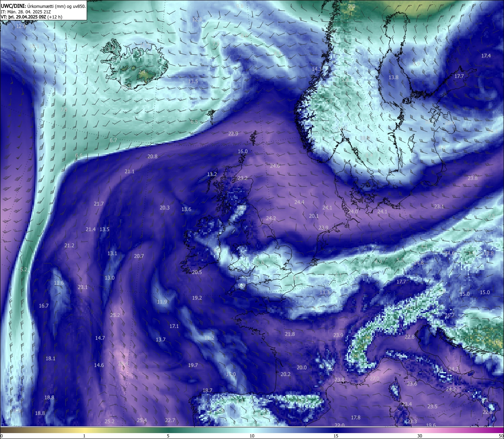Click the map value "23.5"
Image resolution: width=504 pixels, height=439 pixels.
[432, 407]
